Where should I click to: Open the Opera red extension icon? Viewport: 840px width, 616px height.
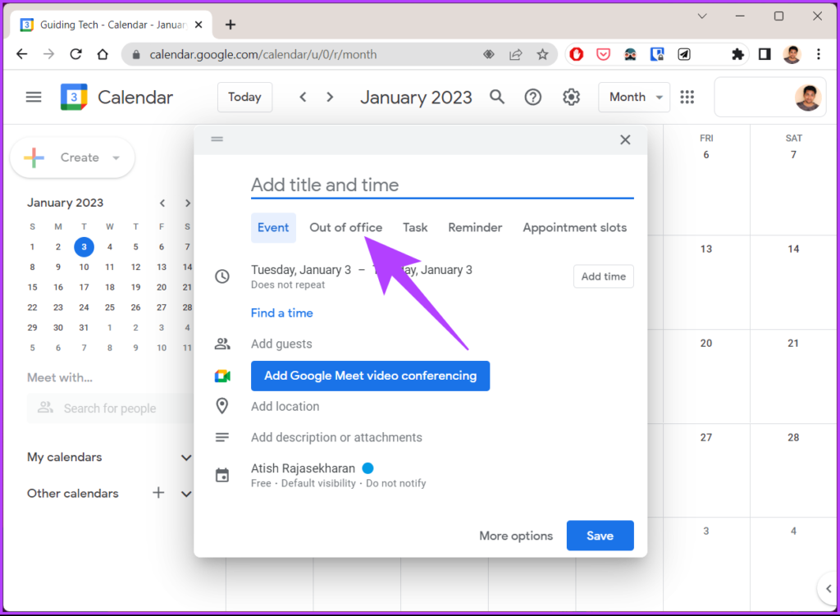pyautogui.click(x=577, y=54)
